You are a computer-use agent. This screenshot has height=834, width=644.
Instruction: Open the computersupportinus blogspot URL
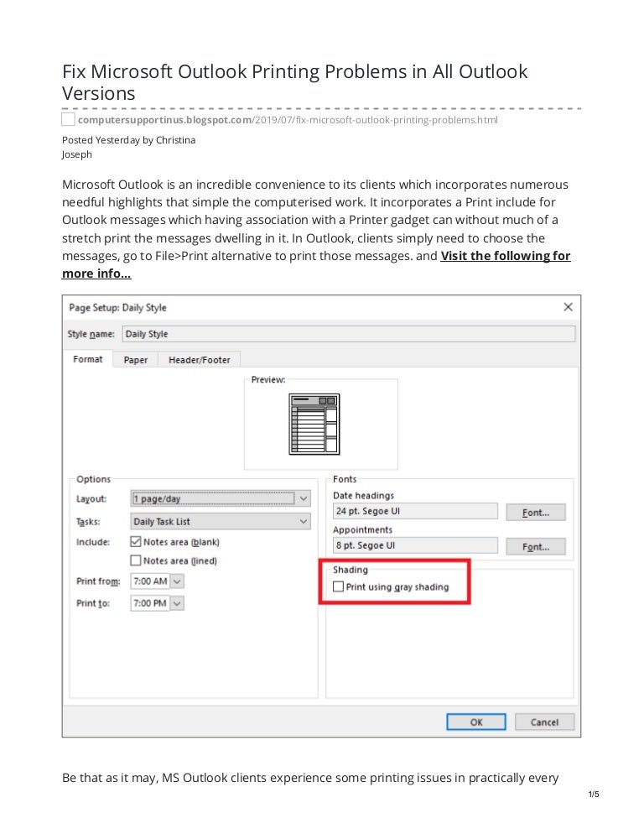click(x=288, y=120)
